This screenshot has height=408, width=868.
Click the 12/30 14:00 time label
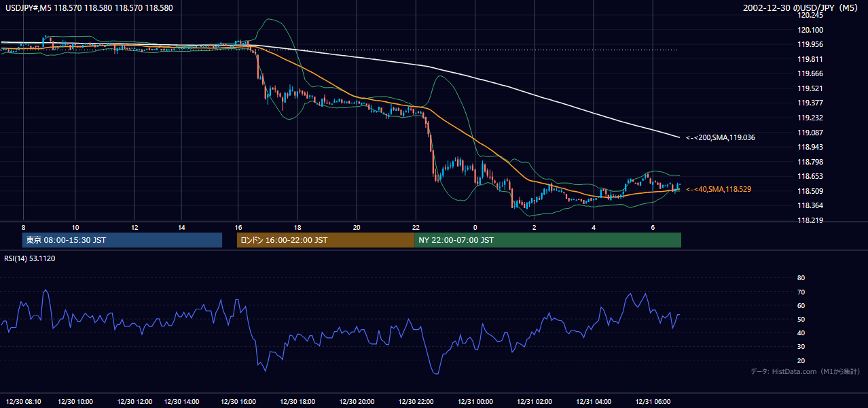pos(182,401)
